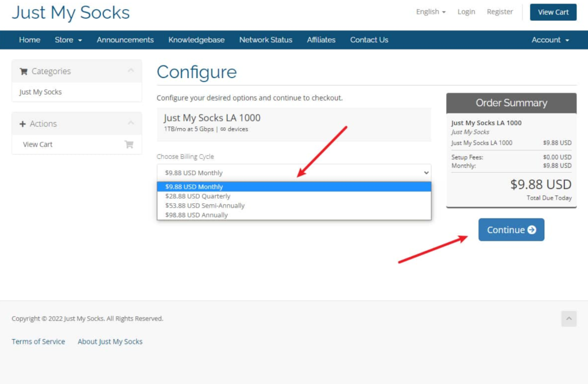Click the Order Summary heading
The width and height of the screenshot is (588, 384).
[512, 103]
